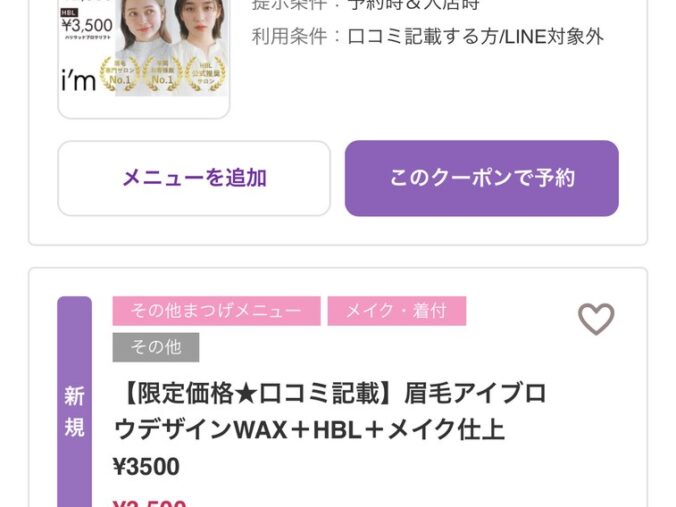This screenshot has width=676, height=507.
Task: Click the black ¥3500 price text
Action: click(x=147, y=466)
